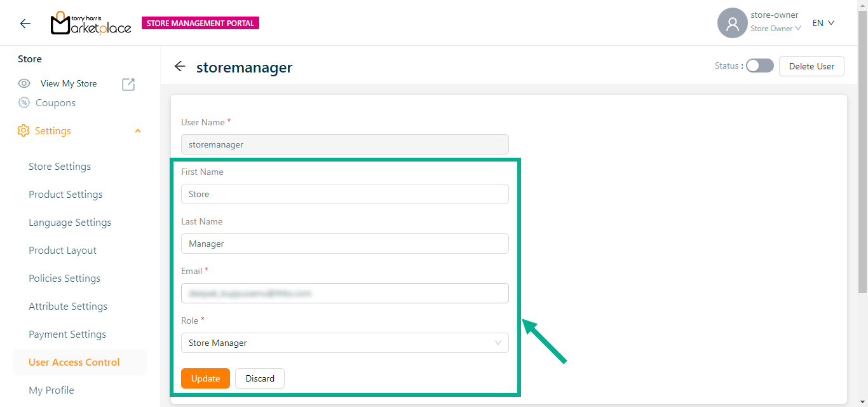Open User Access Control menu item
868x407 pixels.
(74, 362)
